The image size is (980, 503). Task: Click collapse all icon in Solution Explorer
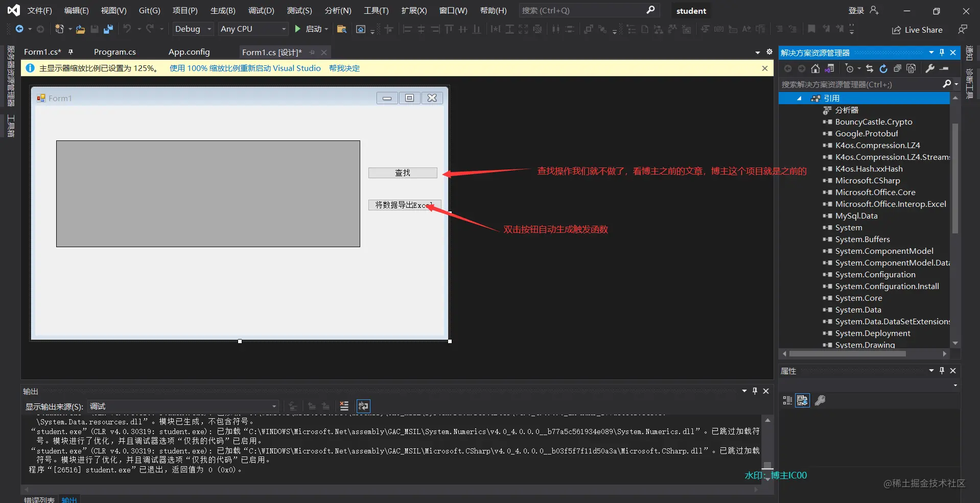(897, 68)
